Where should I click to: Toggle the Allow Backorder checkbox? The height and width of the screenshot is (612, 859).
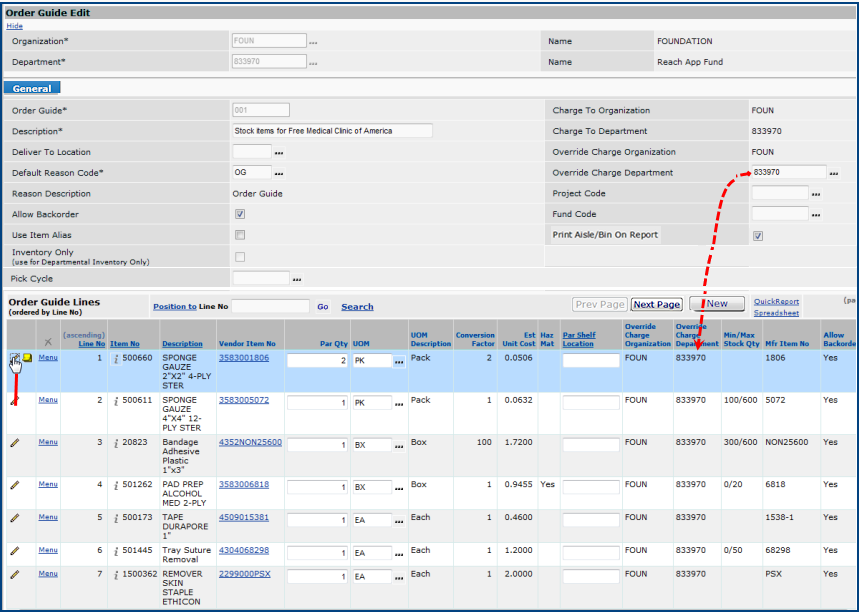239,214
